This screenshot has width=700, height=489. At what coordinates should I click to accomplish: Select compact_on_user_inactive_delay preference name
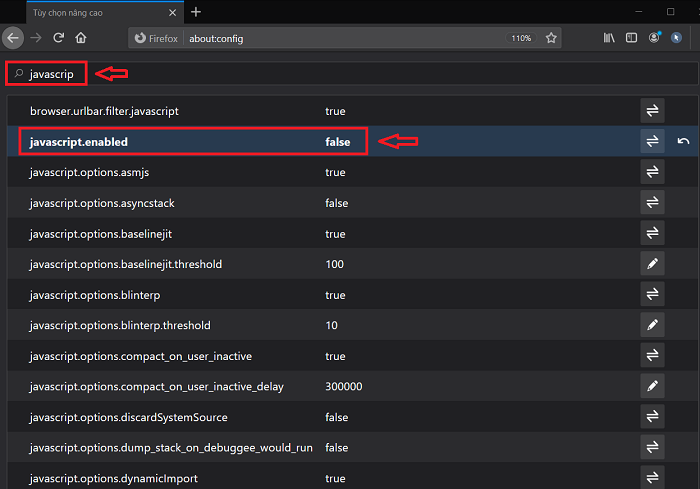tap(157, 387)
